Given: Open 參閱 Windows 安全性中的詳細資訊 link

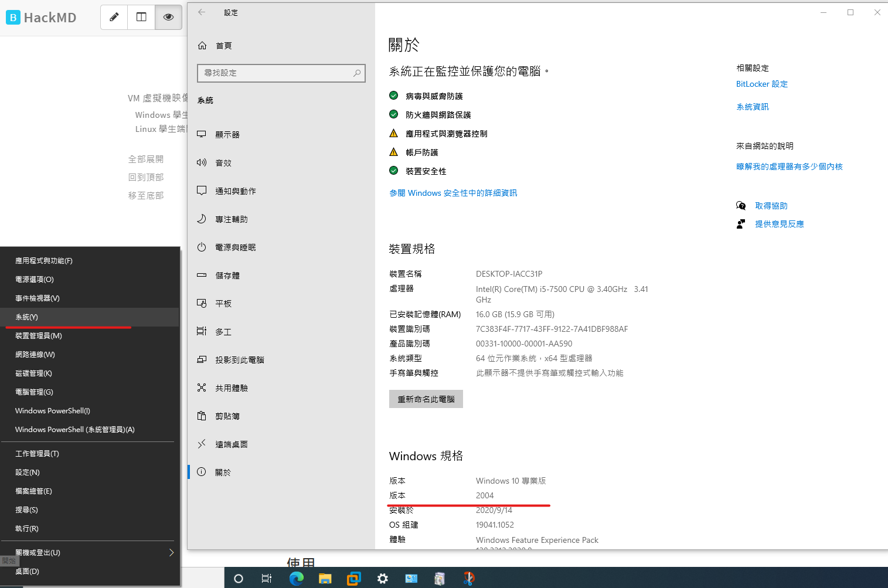Looking at the screenshot, I should coord(453,193).
